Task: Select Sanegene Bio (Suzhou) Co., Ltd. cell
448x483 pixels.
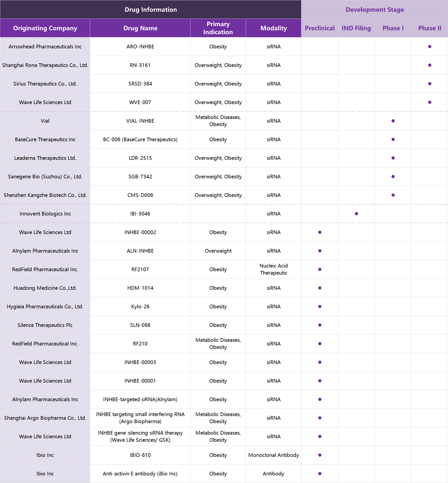Action: coord(45,177)
